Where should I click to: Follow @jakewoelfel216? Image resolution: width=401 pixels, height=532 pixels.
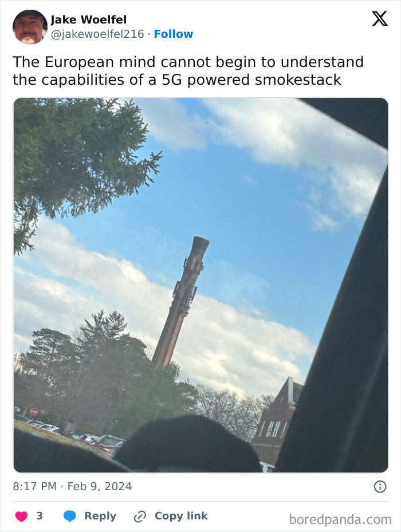(x=174, y=34)
